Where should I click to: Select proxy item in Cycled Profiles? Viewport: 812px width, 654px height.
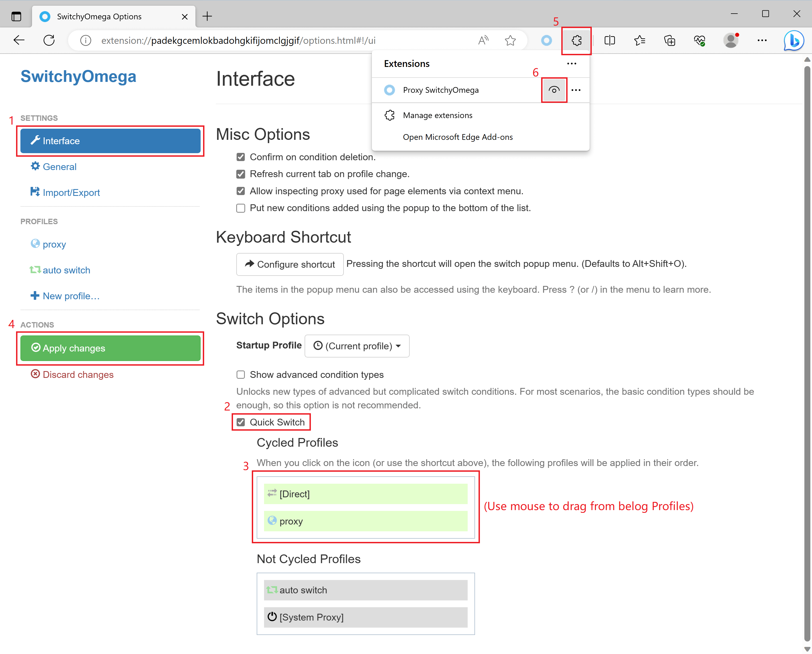(x=366, y=521)
